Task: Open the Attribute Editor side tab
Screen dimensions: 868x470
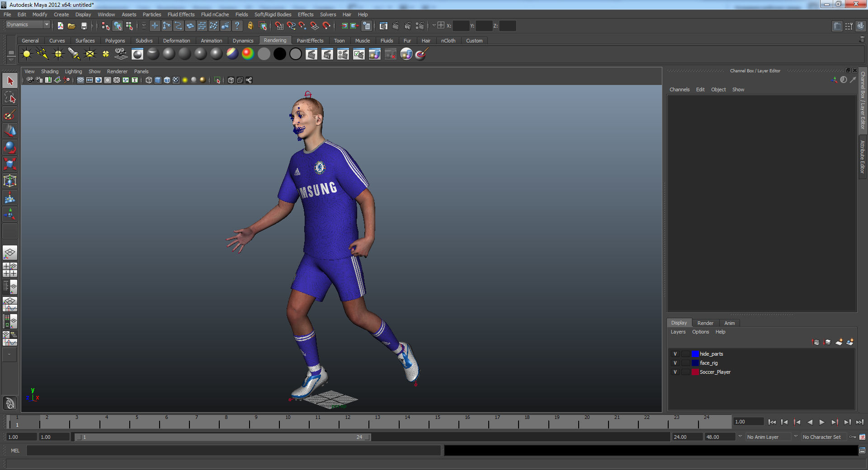Action: pos(863,157)
